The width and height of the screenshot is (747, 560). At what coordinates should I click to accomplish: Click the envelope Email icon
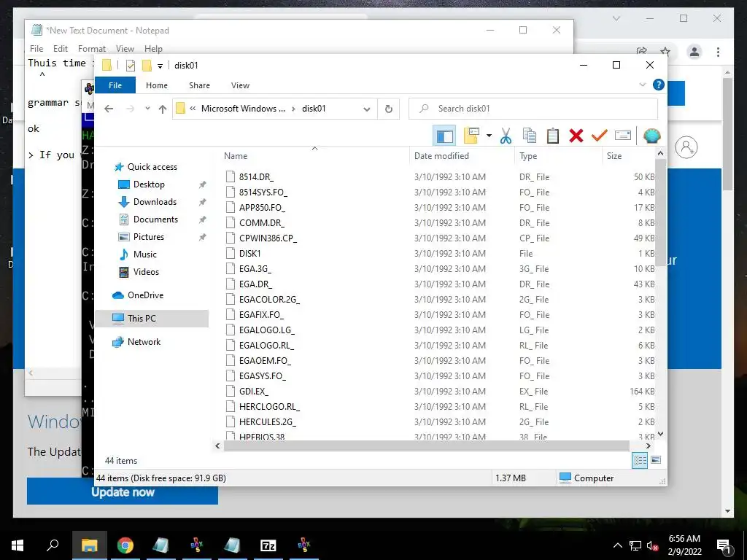tap(623, 136)
